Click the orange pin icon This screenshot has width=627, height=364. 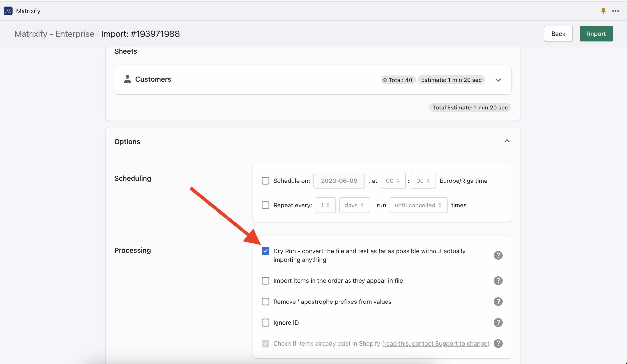[x=603, y=11]
